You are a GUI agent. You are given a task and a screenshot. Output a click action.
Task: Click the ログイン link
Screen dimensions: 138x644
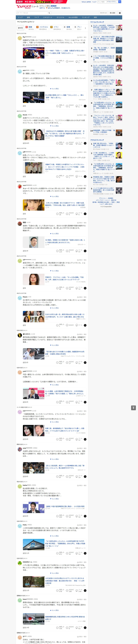click(x=42, y=8)
